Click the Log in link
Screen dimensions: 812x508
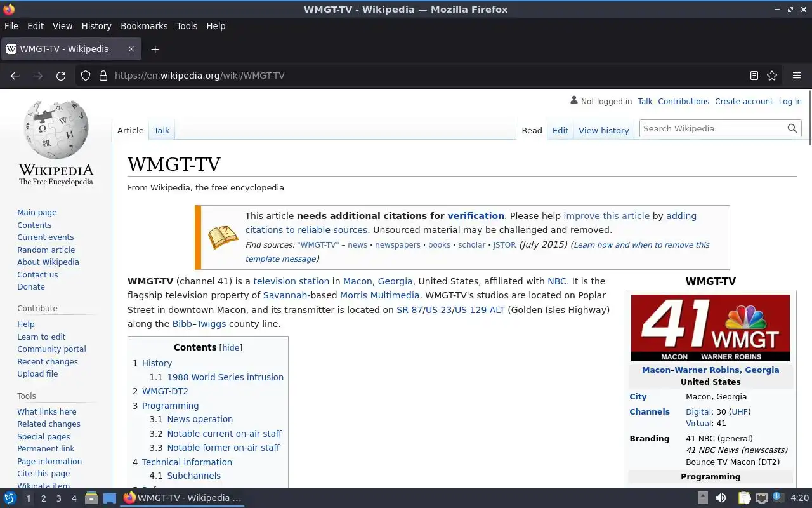point(790,101)
